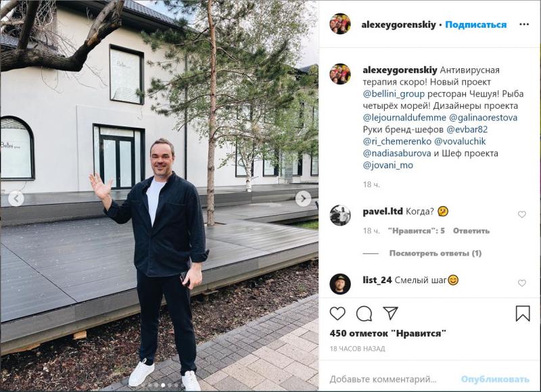541x392 pixels.
Task: Open @jovani_mo profile link
Action: 387,165
